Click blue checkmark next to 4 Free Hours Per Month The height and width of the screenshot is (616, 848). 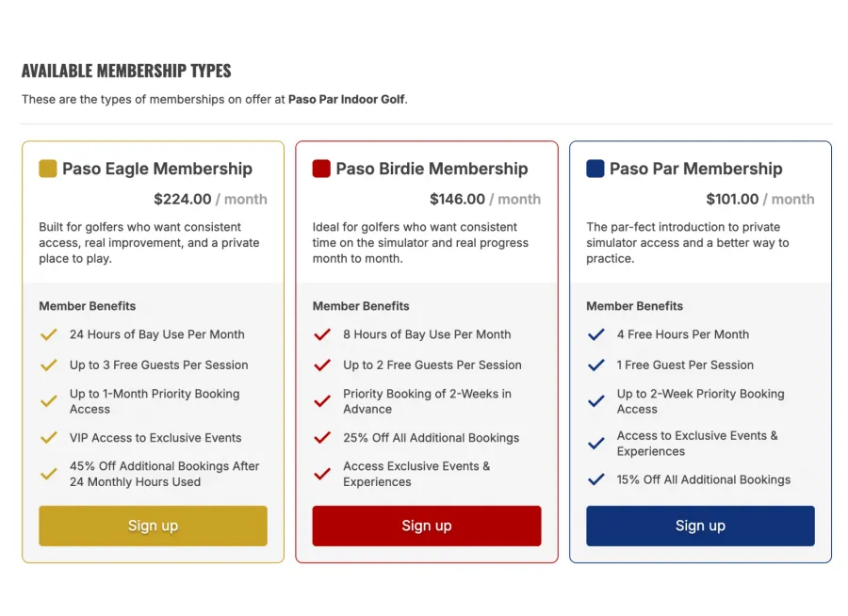(x=596, y=334)
